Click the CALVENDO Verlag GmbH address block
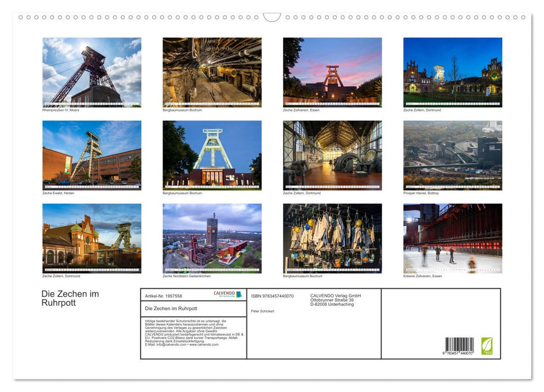This screenshot has width=544, height=392. tap(335, 298)
